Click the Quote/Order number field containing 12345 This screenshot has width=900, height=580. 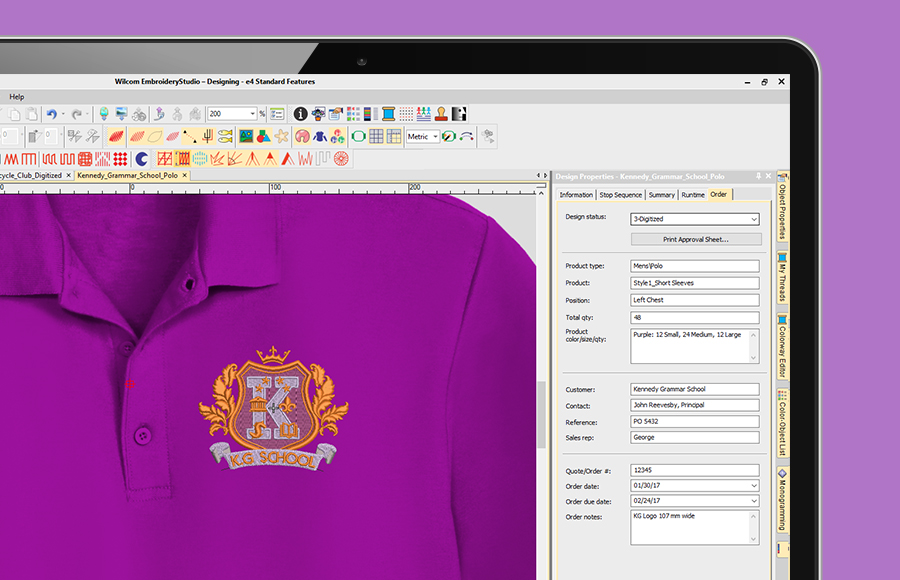[693, 469]
